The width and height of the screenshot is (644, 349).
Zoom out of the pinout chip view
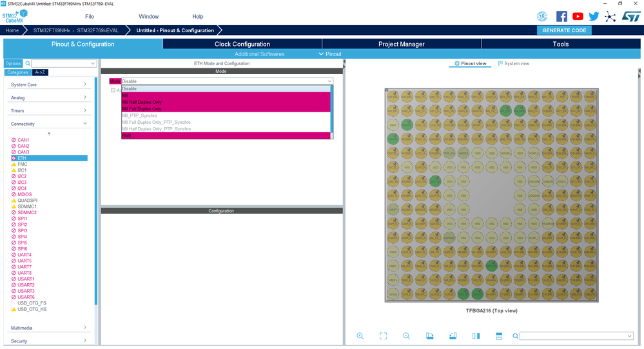[x=406, y=336]
